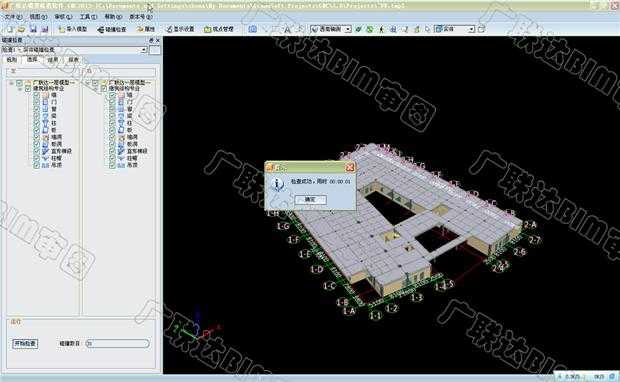This screenshot has height=382, width=620.
Task: Open the 视点管理 viewpoint management toolbar item
Action: click(219, 29)
